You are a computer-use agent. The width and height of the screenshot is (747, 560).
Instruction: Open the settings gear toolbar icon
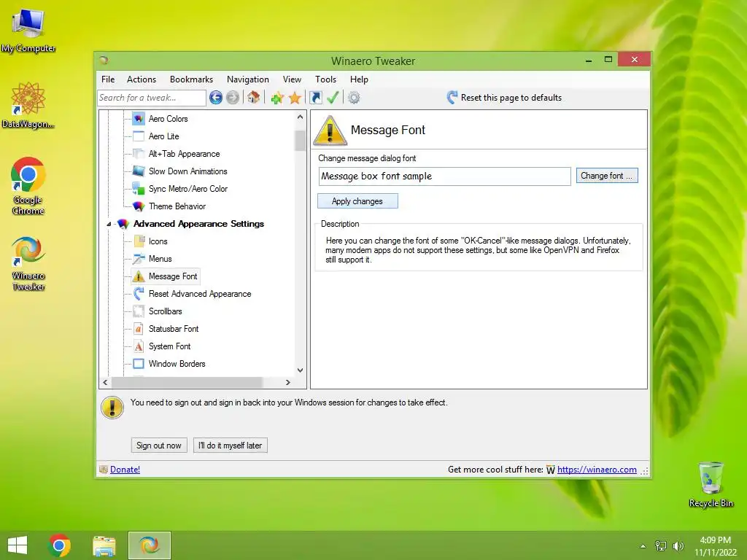(x=354, y=98)
